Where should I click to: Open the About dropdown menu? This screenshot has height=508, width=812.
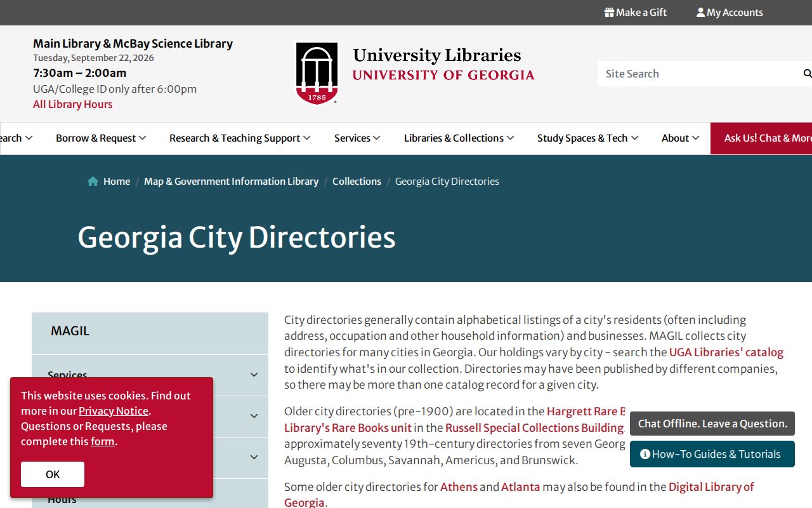pos(680,138)
